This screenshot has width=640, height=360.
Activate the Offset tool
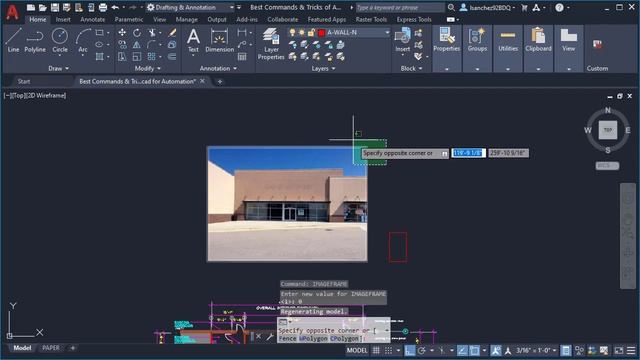click(x=172, y=57)
